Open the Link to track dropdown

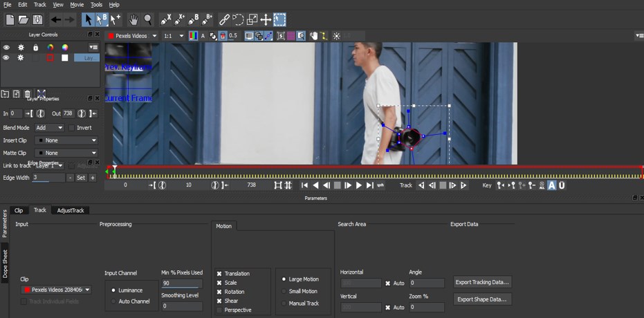pyautogui.click(x=49, y=166)
